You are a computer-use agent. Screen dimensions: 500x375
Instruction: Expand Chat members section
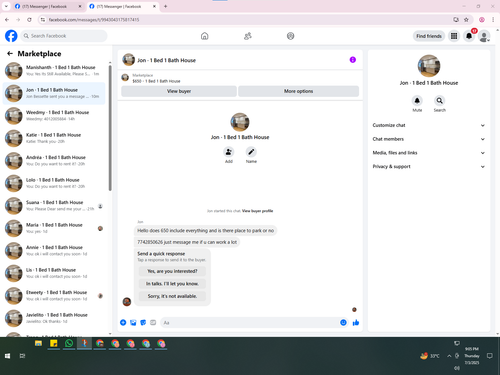pos(429,139)
